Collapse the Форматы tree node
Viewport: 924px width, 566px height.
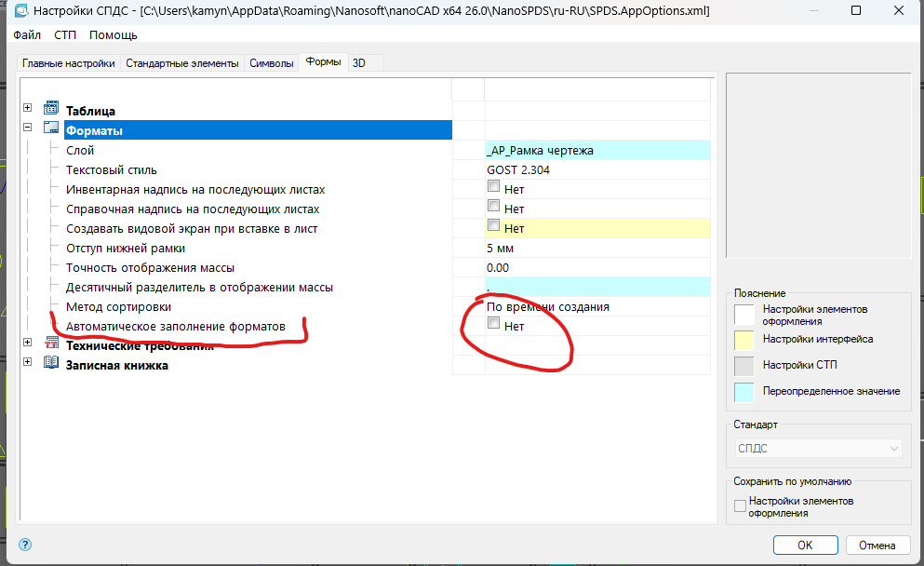(28, 129)
